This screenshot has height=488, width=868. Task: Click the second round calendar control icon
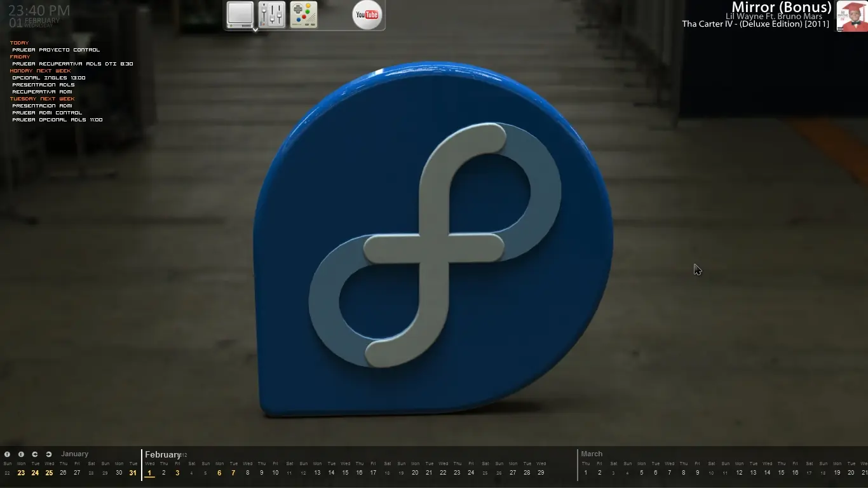[x=21, y=454]
